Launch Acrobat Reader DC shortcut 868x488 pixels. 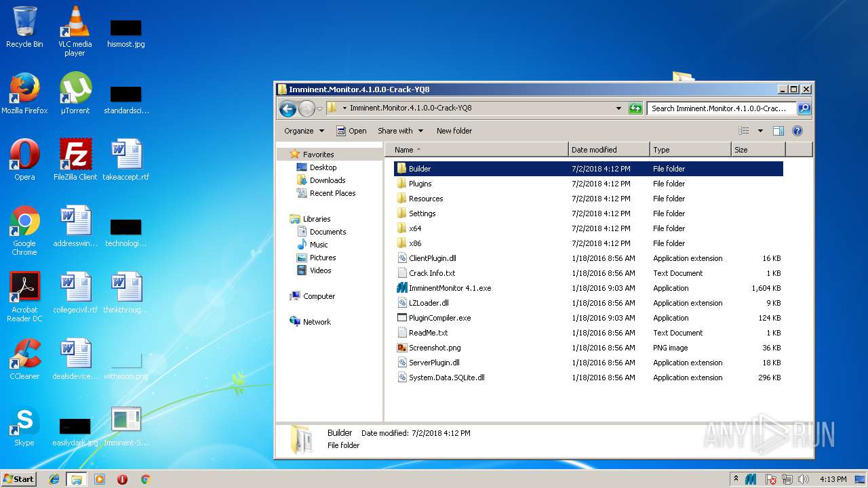pyautogui.click(x=24, y=297)
